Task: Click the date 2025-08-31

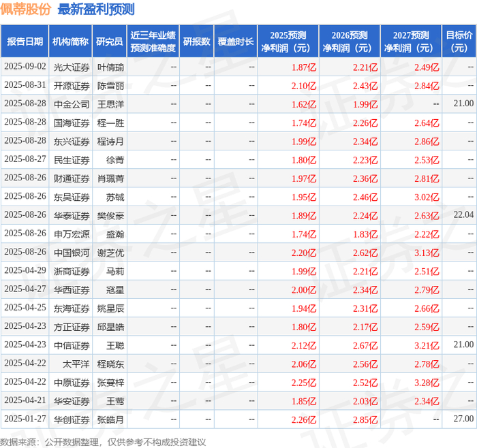Action: click(x=25, y=85)
